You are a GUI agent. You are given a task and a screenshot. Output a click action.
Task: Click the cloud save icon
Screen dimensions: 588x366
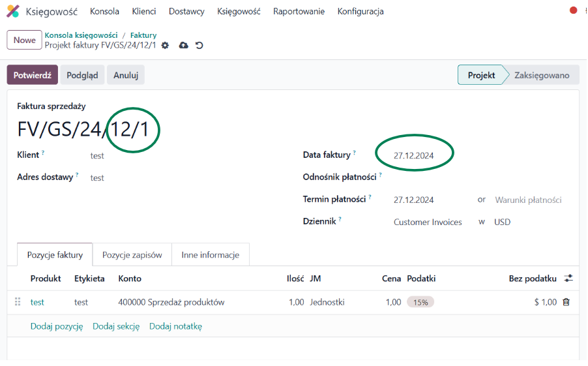[x=183, y=46]
